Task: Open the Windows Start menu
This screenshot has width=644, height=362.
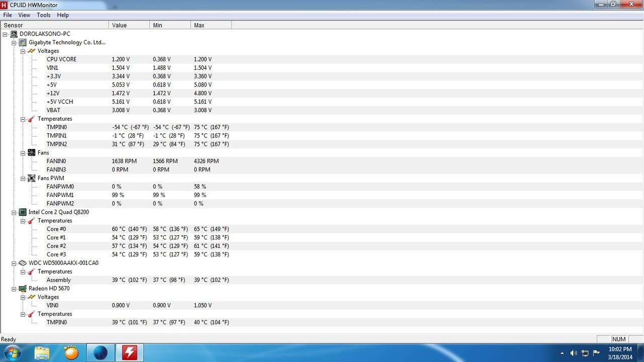Action: (12, 352)
